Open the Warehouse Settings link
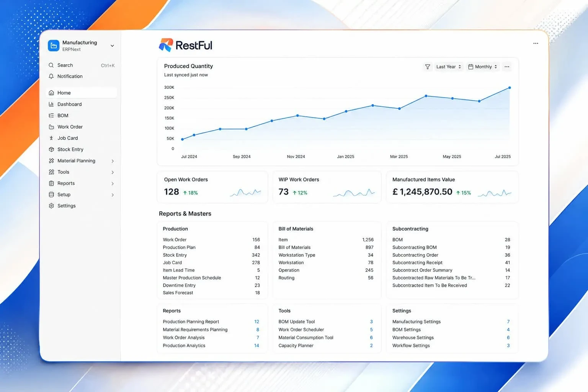The height and width of the screenshot is (392, 588). [413, 338]
